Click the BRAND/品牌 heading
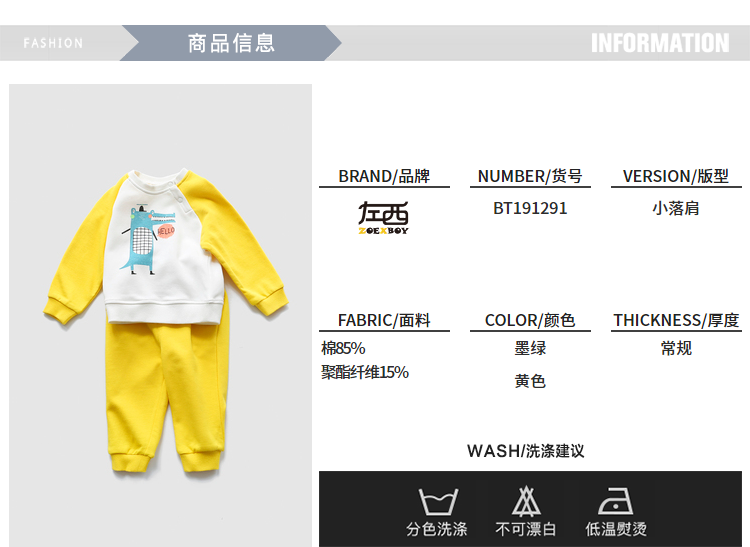750x547 pixels. (x=384, y=176)
